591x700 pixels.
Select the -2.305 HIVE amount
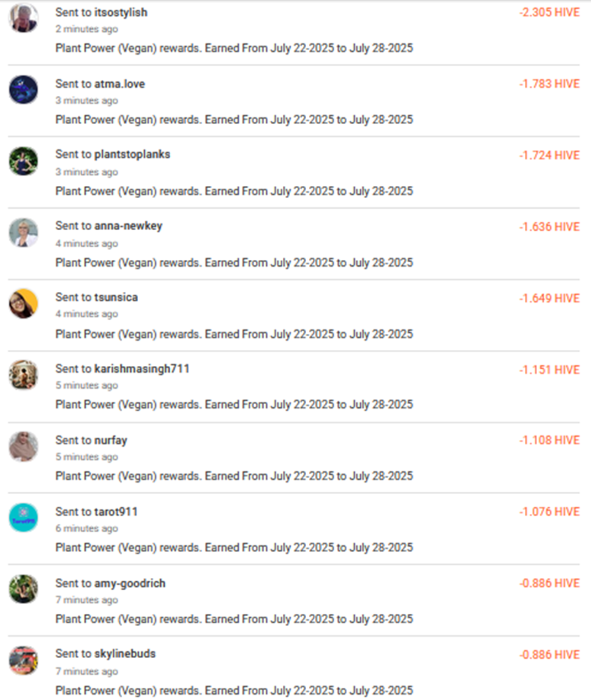[550, 13]
